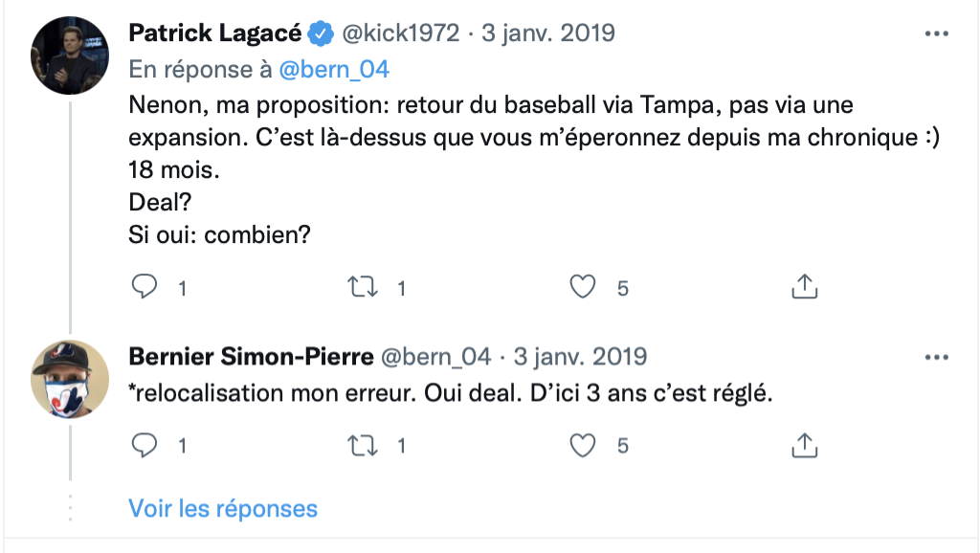This screenshot has height=553, width=980.
Task: Reply to Bernier Simon-Pierre's tweet
Action: [x=144, y=445]
